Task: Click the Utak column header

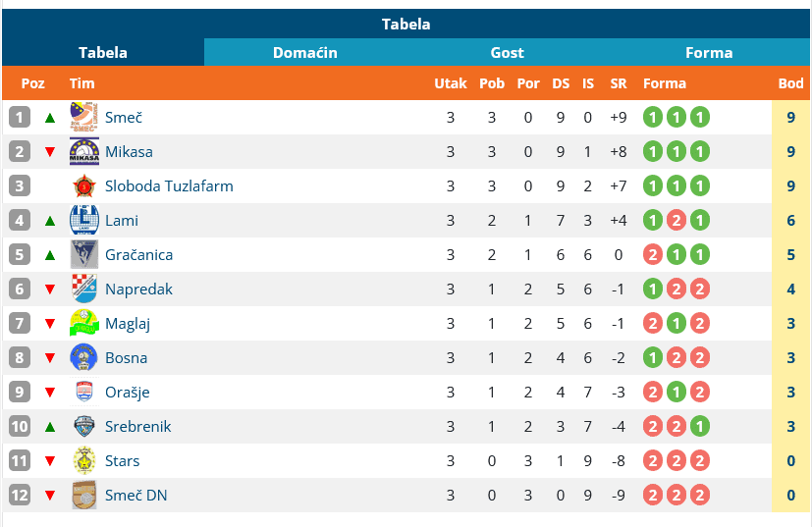Action: 451,83
